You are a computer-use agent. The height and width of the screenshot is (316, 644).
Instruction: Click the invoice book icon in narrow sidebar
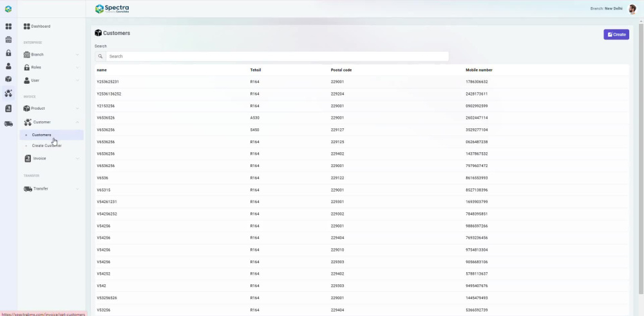[x=8, y=108]
